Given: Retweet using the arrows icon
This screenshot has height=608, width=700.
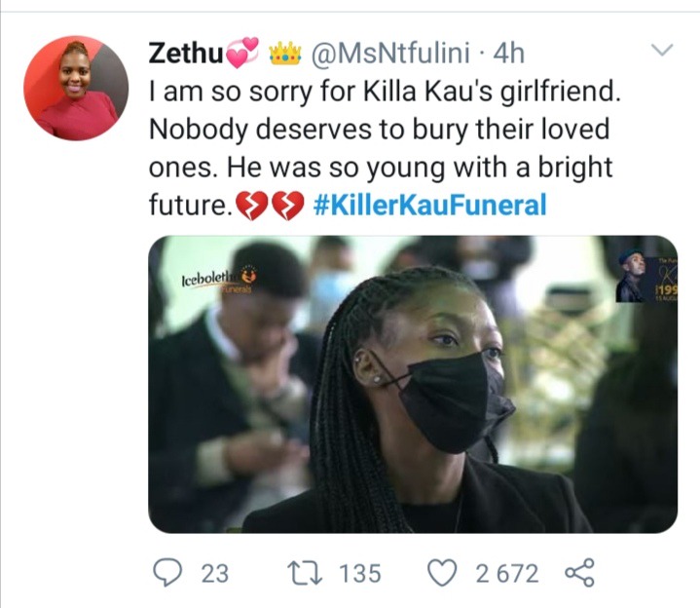Looking at the screenshot, I should tap(305, 573).
